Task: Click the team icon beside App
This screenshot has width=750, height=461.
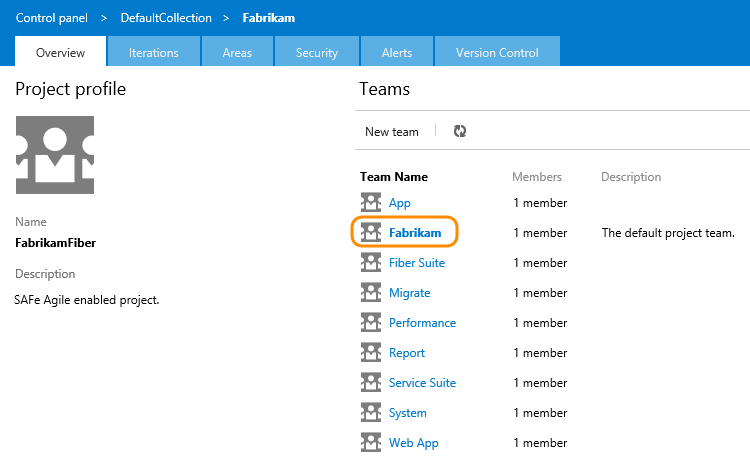Action: (371, 202)
